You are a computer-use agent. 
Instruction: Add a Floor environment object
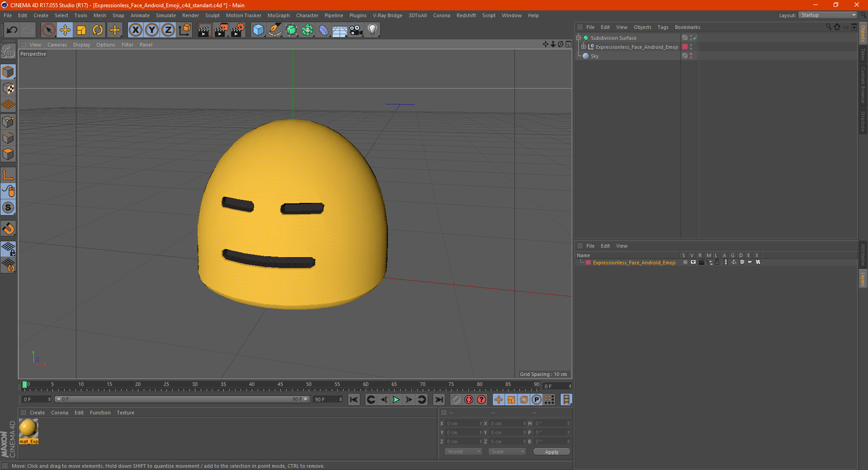pos(340,30)
